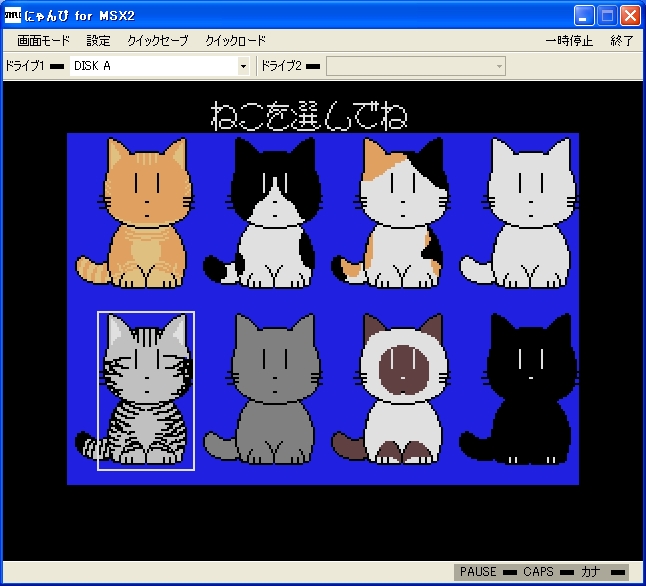Image resolution: width=646 pixels, height=586 pixels.
Task: Pause emulation with 一時停止
Action: (569, 41)
